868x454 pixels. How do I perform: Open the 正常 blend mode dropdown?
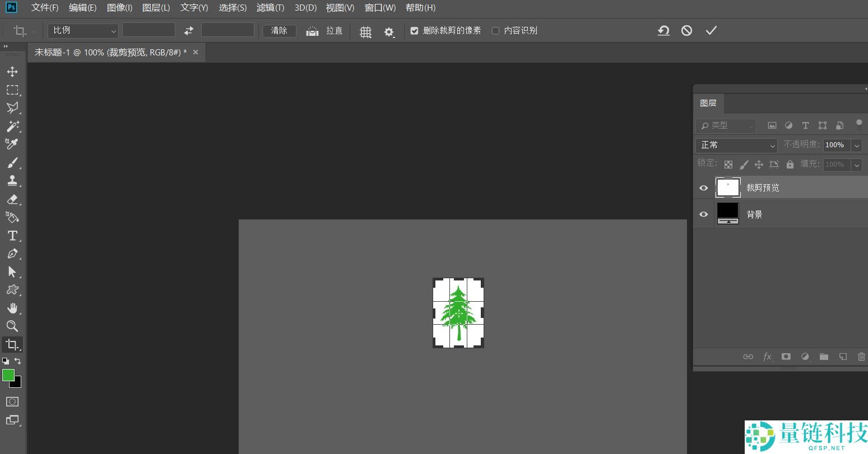coord(736,145)
